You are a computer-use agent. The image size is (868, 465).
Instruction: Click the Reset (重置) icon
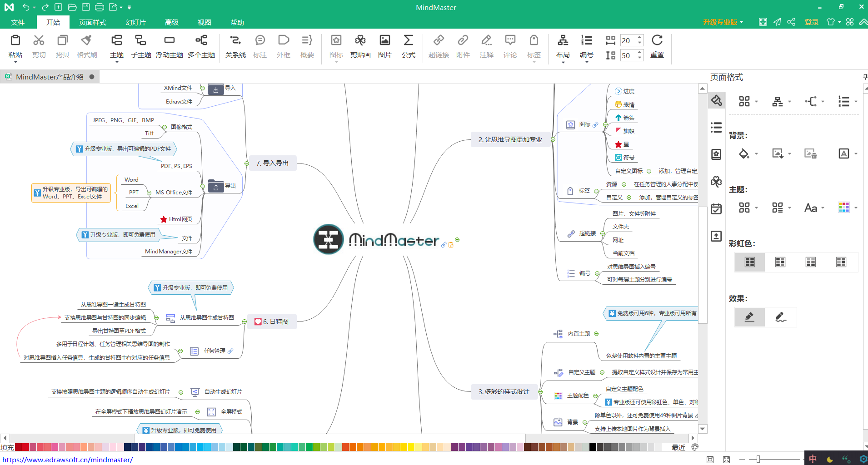point(657,40)
